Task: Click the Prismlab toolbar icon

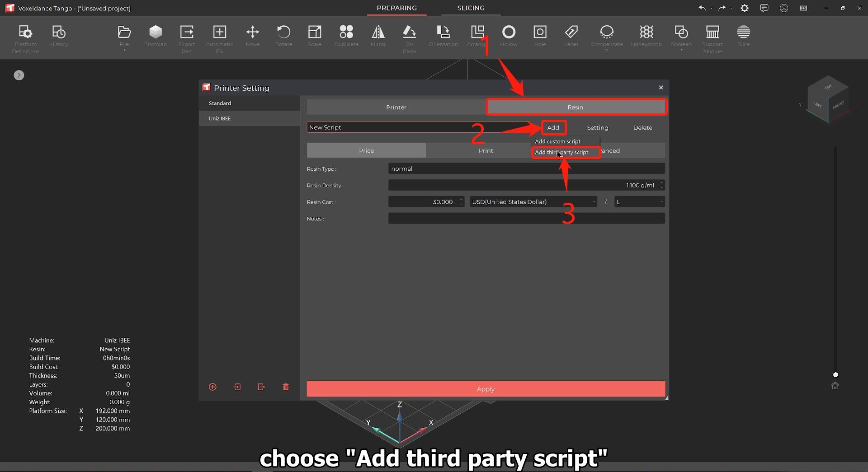Action: (x=156, y=36)
